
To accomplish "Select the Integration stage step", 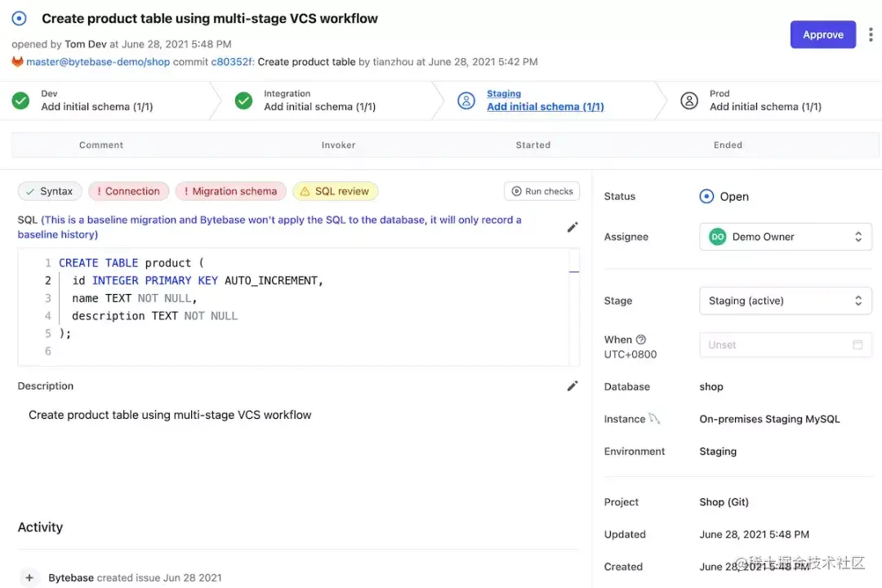I will coord(319,100).
